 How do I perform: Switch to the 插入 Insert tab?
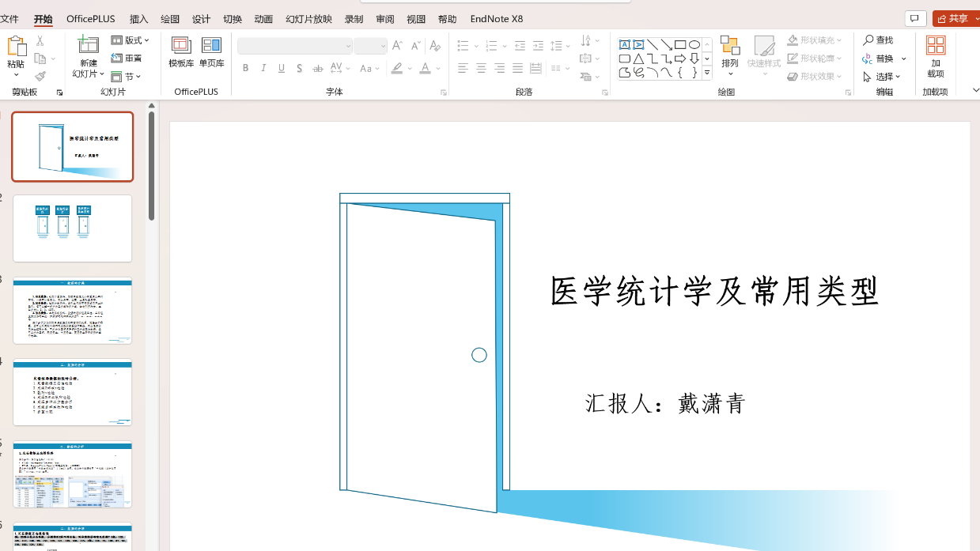pyautogui.click(x=138, y=19)
